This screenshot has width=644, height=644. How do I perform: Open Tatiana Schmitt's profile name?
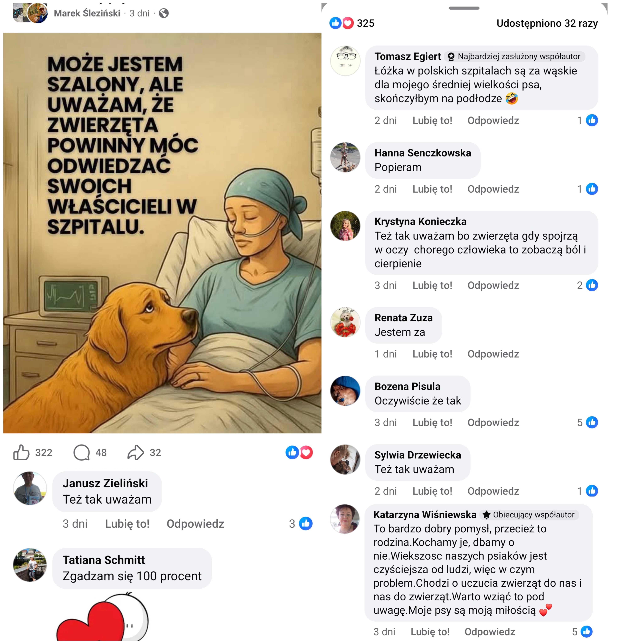pyautogui.click(x=104, y=560)
